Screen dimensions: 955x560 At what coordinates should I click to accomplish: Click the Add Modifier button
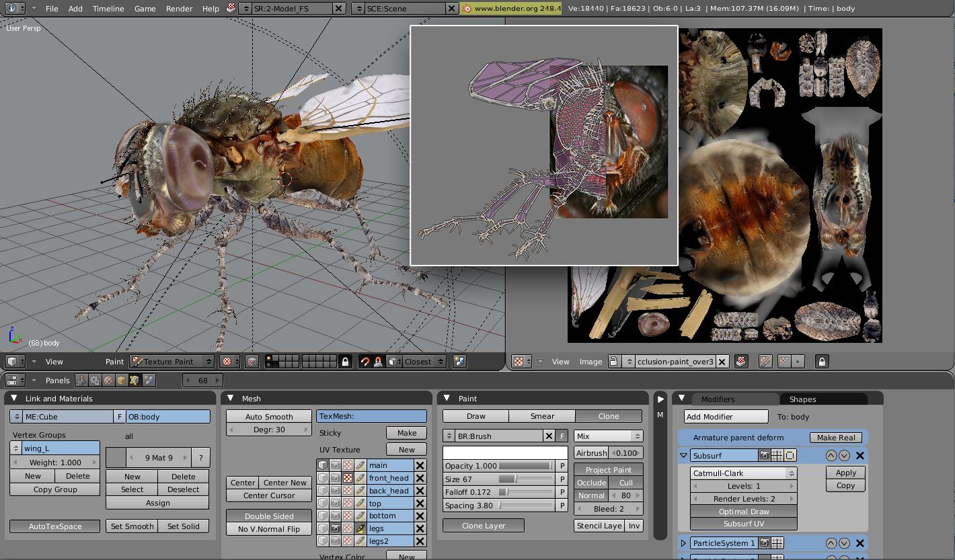[x=725, y=416]
